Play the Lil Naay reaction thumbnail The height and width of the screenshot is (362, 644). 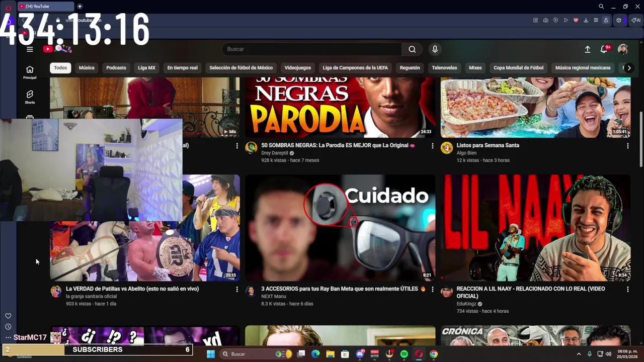[x=535, y=228]
